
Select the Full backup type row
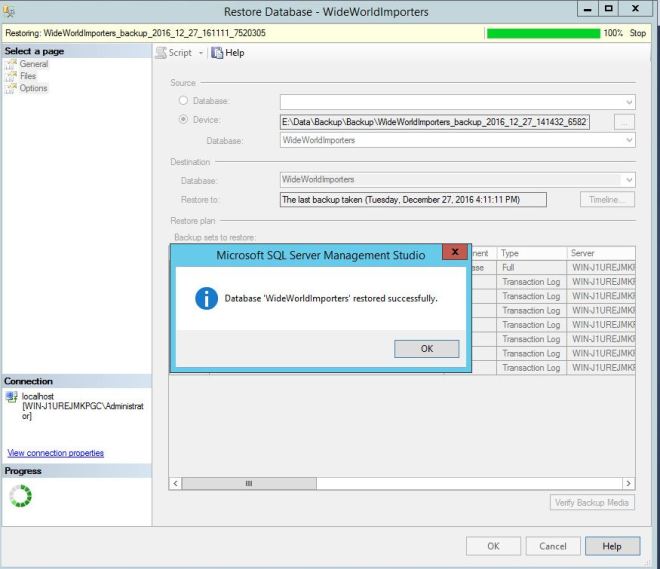tap(532, 268)
